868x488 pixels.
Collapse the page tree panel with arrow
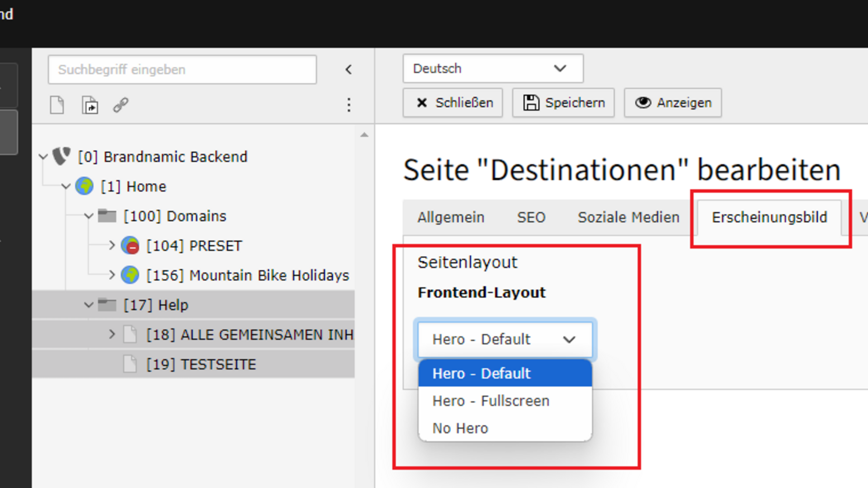[x=349, y=70]
